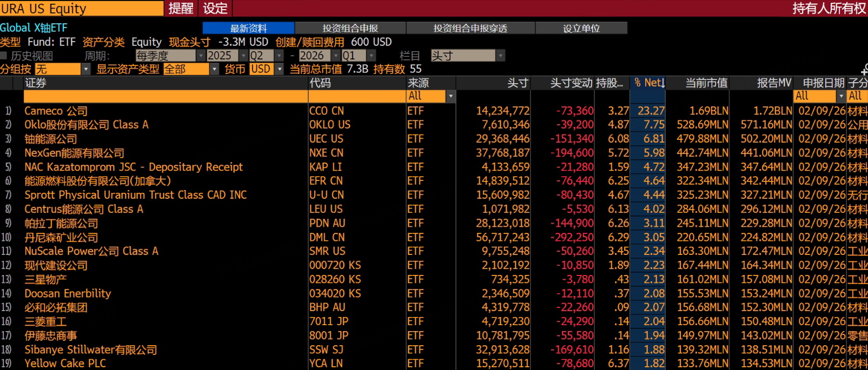The width and height of the screenshot is (868, 370).
Task: Click the Global X铀ETF fund name
Action: pyautogui.click(x=34, y=28)
